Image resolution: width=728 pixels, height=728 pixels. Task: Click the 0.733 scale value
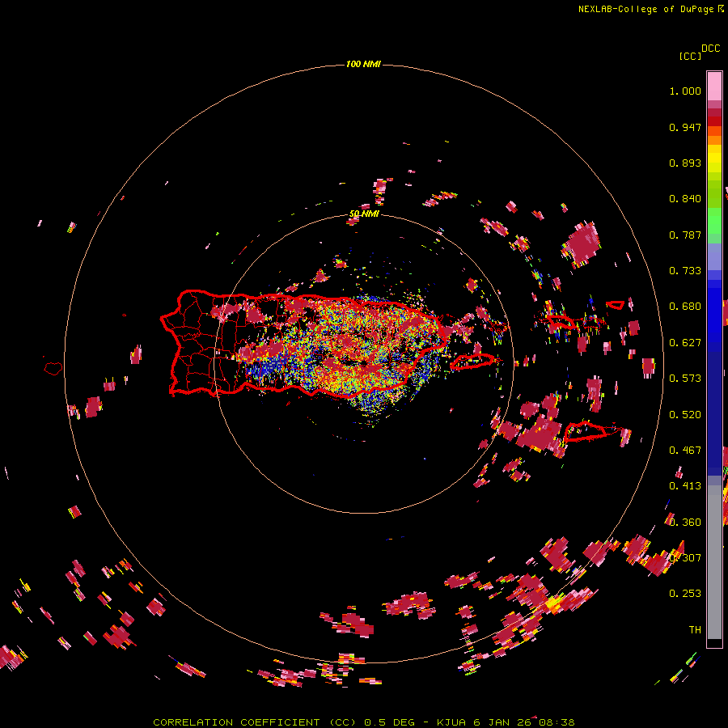[685, 271]
